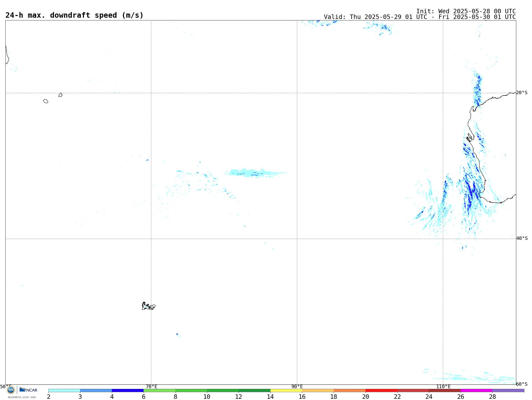Click the 90°E longitude label
532x400 pixels.
tap(297, 387)
